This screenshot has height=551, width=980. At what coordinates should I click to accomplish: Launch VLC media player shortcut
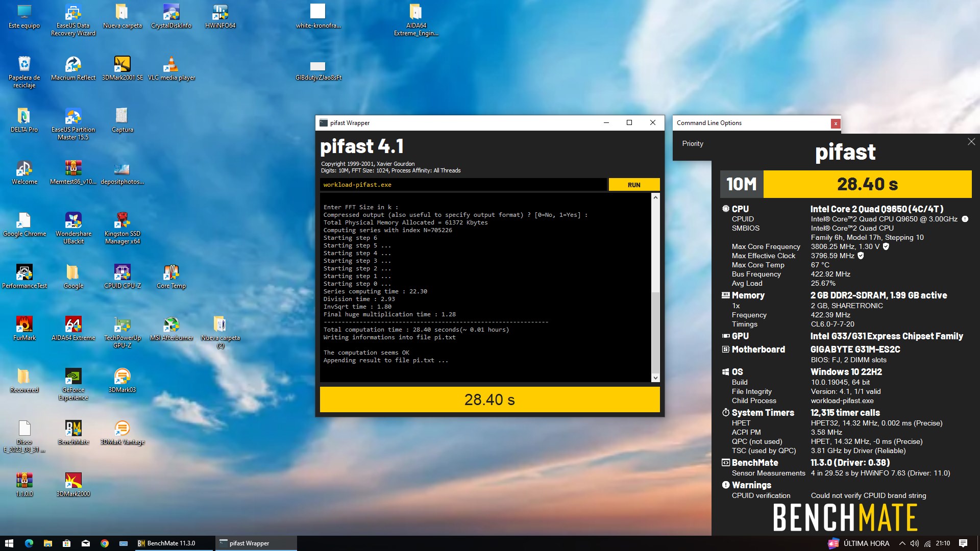point(171,68)
